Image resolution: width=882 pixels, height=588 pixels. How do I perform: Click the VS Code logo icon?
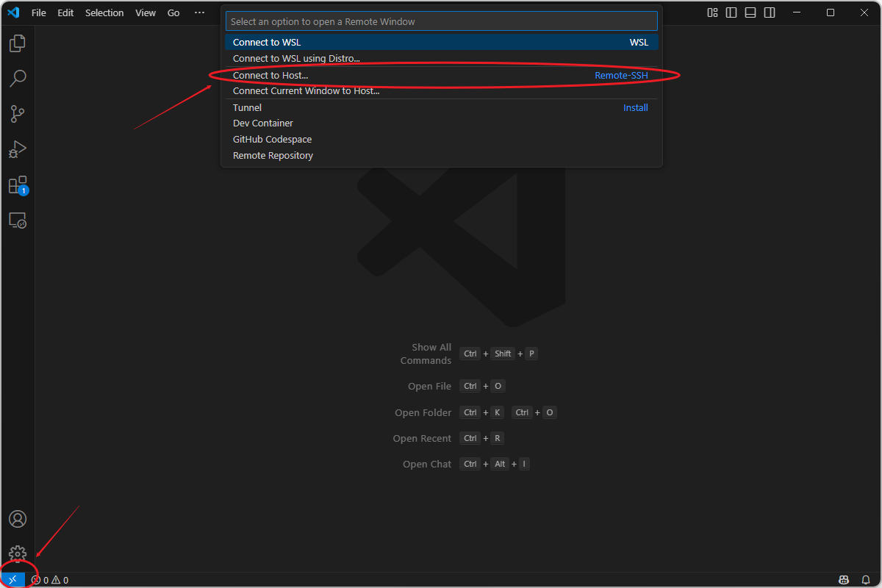pyautogui.click(x=13, y=12)
